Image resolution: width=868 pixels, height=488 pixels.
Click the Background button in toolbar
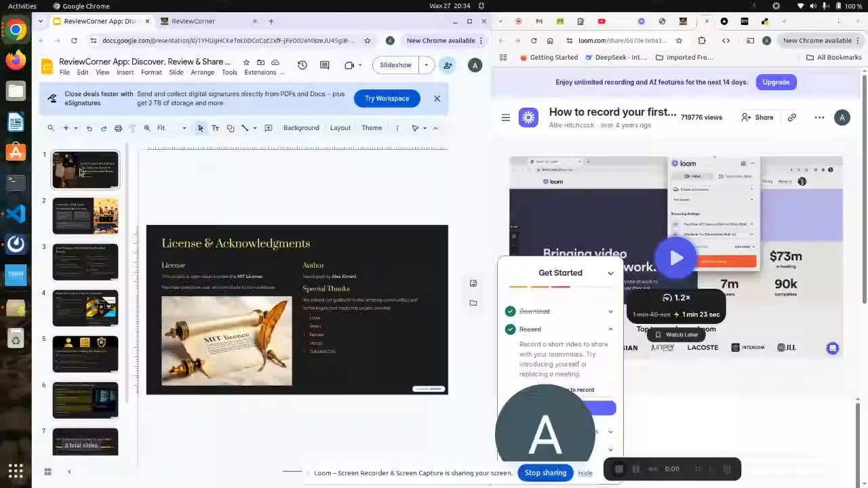pyautogui.click(x=301, y=128)
